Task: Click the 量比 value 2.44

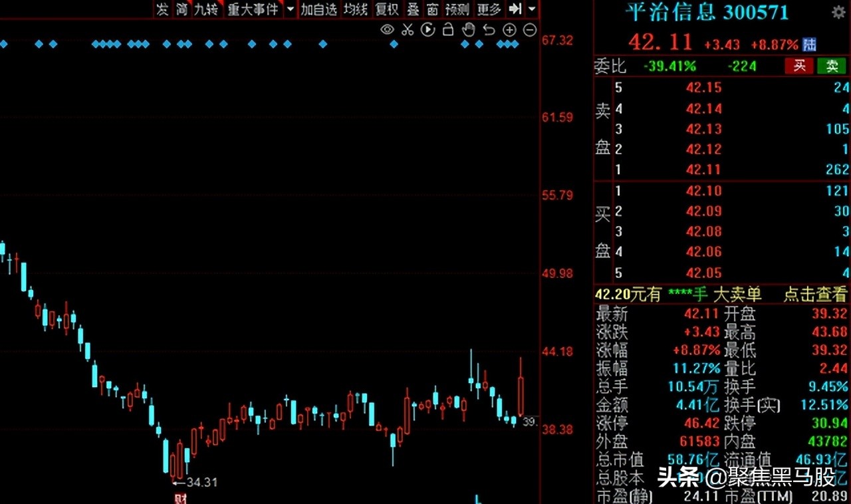Action: (x=834, y=368)
